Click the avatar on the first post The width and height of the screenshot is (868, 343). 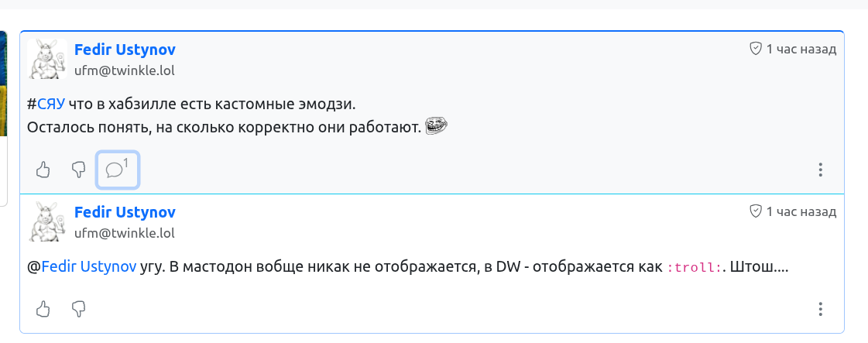point(46,59)
